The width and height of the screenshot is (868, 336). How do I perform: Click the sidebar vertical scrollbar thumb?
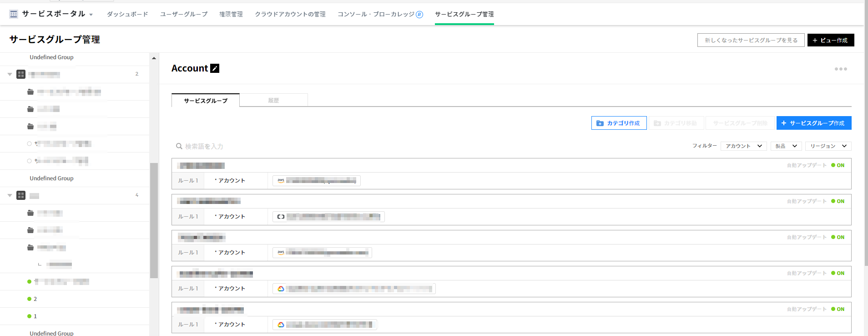(154, 220)
